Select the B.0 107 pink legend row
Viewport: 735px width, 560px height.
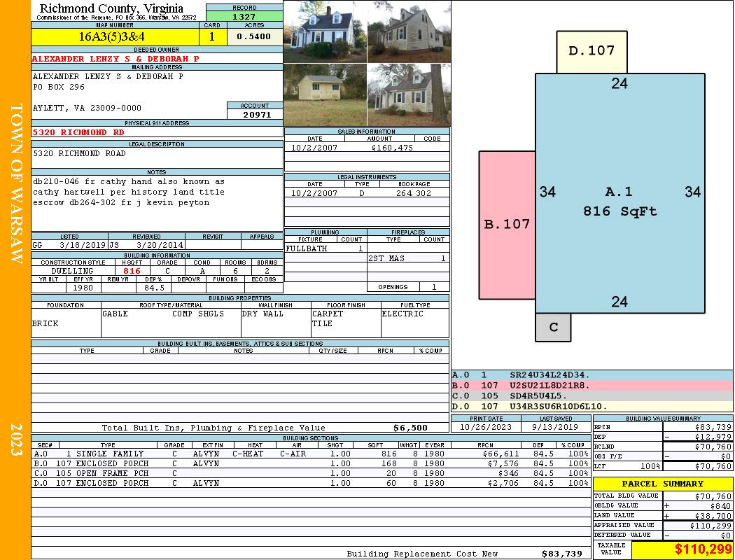tap(592, 385)
